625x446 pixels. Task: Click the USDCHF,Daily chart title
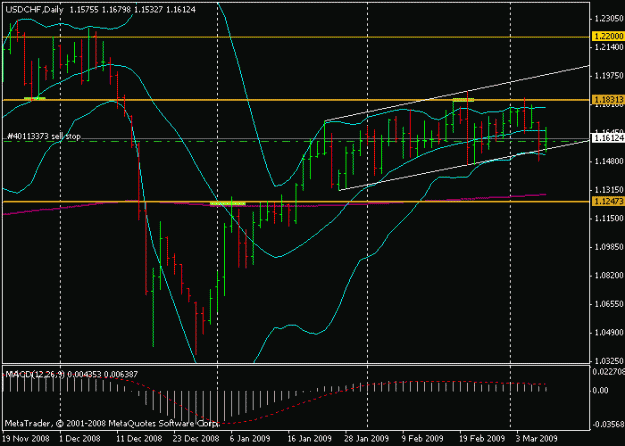[x=35, y=10]
